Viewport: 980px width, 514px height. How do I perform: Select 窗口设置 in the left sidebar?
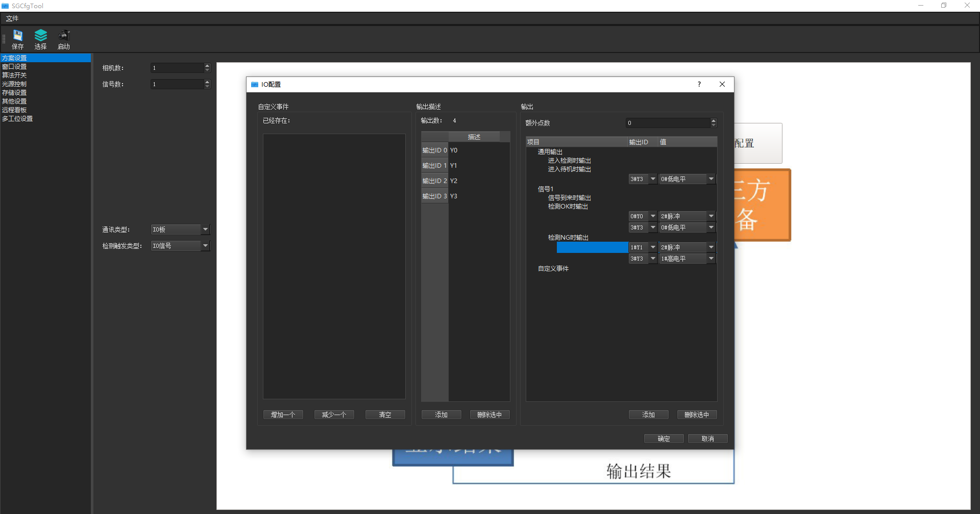point(14,67)
